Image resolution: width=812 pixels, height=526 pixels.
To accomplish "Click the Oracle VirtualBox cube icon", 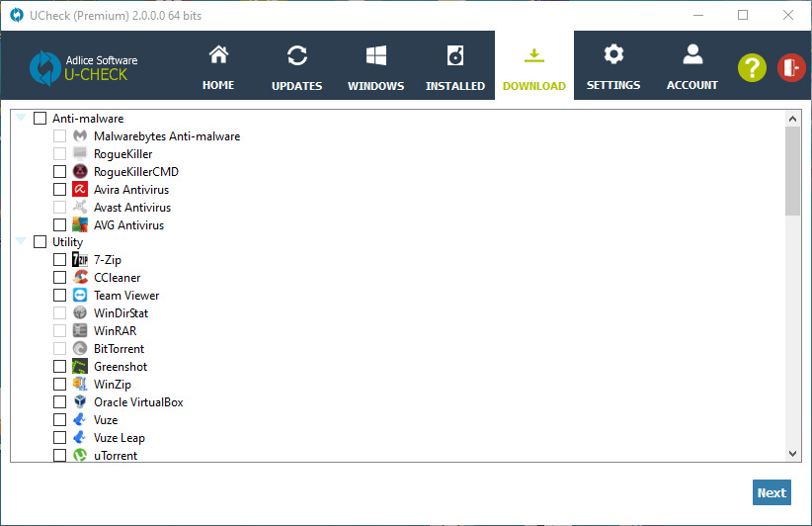I will (x=80, y=402).
